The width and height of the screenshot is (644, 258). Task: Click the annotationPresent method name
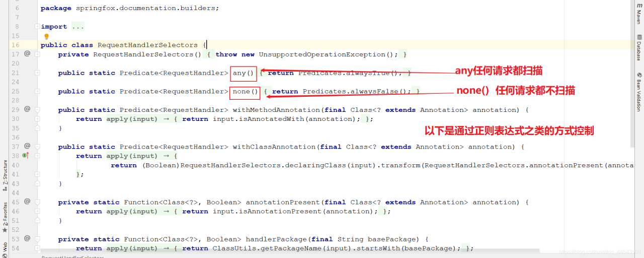coord(283,202)
